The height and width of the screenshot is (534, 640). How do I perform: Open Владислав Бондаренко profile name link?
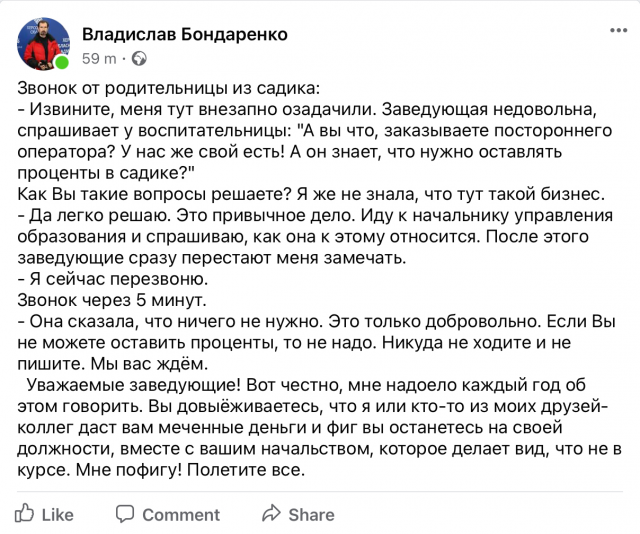pos(184,34)
